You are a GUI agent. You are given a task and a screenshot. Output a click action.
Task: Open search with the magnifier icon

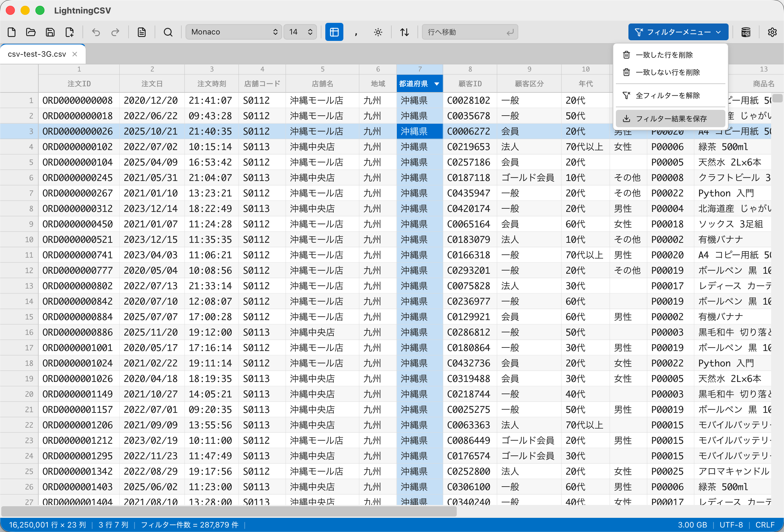point(168,32)
